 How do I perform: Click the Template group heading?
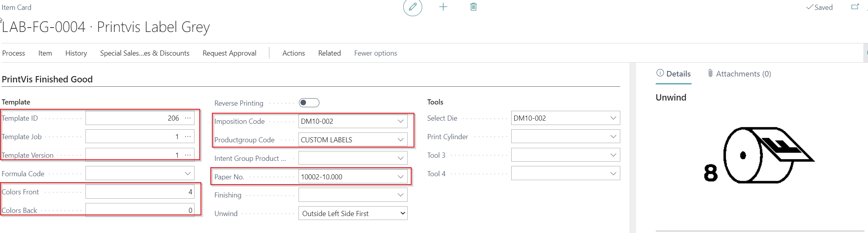[x=16, y=102]
